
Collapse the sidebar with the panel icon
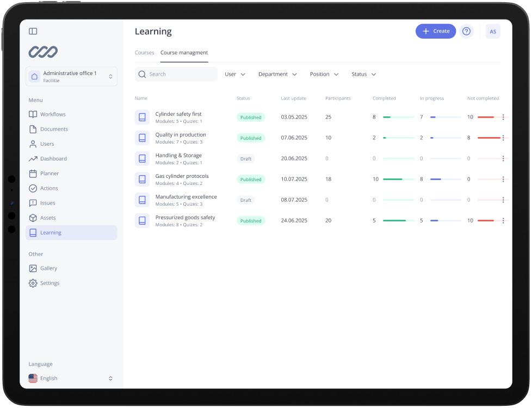click(x=33, y=32)
